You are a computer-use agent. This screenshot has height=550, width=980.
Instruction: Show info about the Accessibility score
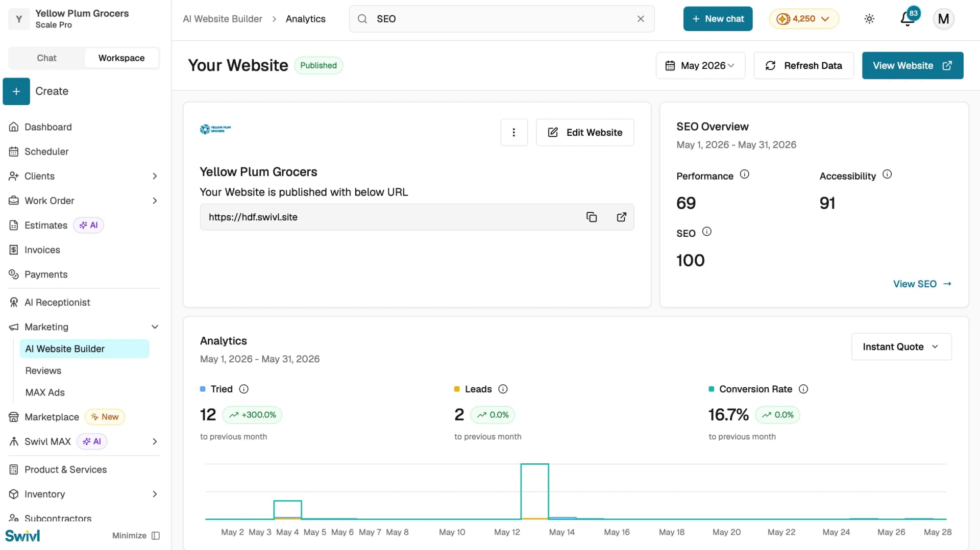tap(887, 174)
